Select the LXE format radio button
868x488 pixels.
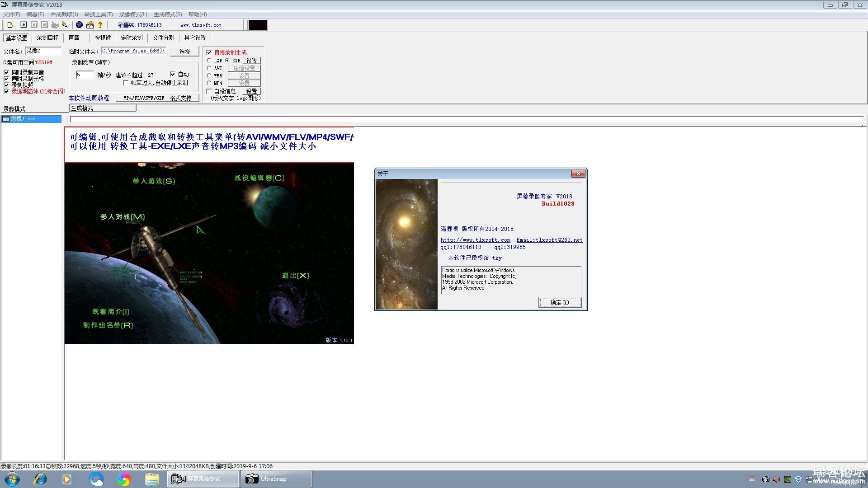(209, 61)
